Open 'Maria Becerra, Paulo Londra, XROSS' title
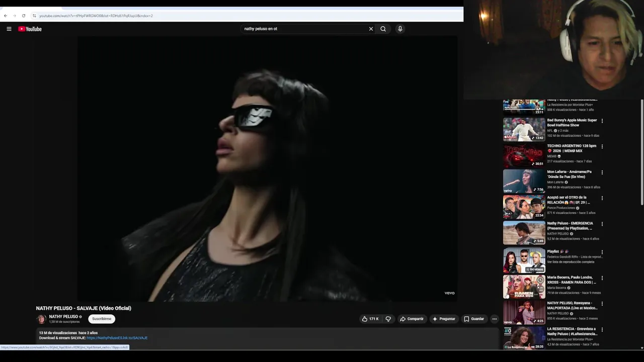Image resolution: width=644 pixels, height=362 pixels. click(572, 280)
